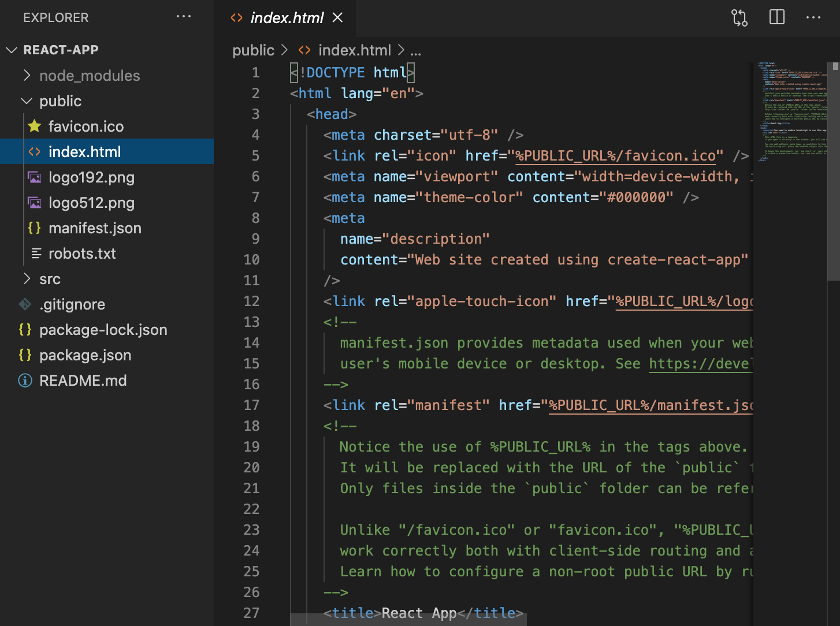This screenshot has height=626, width=840.
Task: Click line number 13 in the gutter
Action: [251, 322]
